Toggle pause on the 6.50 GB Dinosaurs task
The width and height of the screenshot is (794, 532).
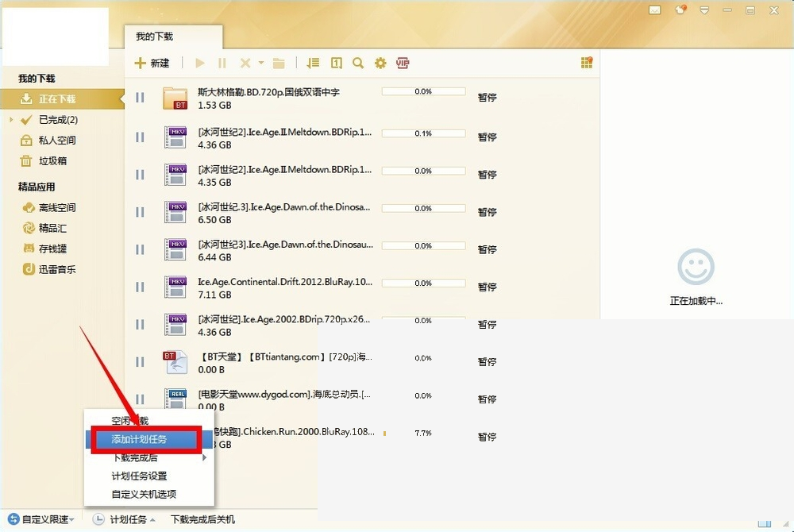tap(140, 212)
